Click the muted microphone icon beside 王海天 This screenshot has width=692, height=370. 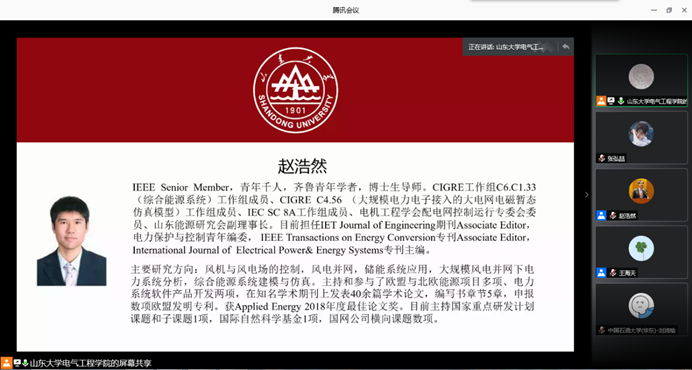tap(613, 272)
